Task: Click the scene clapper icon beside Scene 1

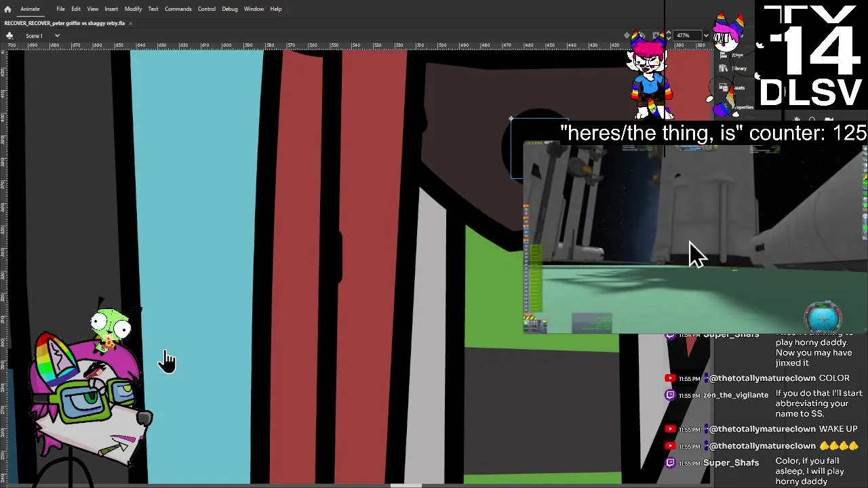Action: point(10,35)
